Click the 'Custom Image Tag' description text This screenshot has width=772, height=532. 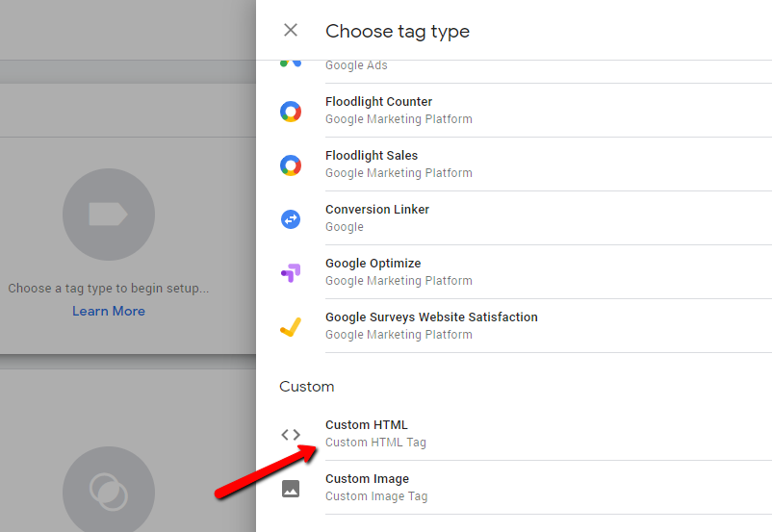376,496
